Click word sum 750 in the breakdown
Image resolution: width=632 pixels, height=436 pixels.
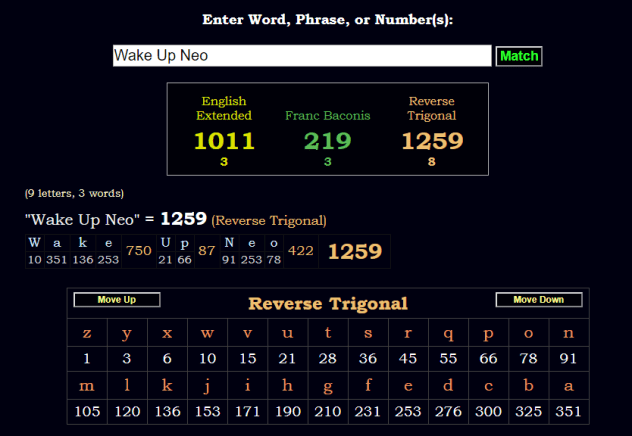pos(139,251)
